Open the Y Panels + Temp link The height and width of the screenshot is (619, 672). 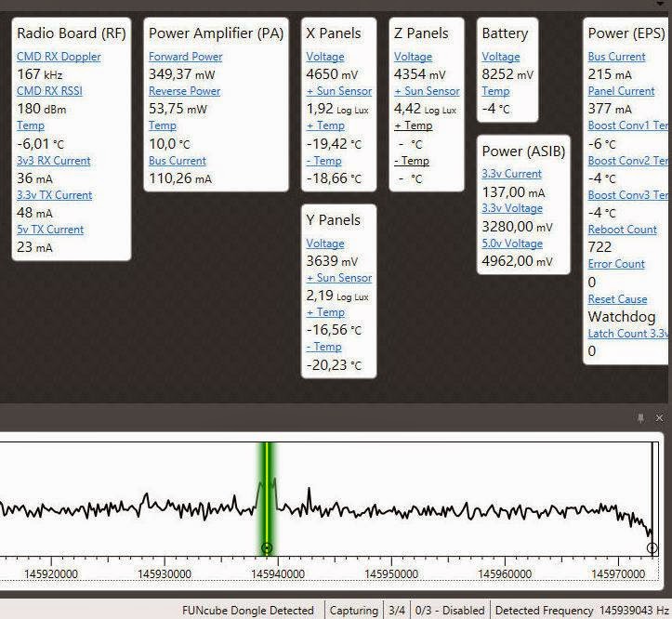point(325,312)
